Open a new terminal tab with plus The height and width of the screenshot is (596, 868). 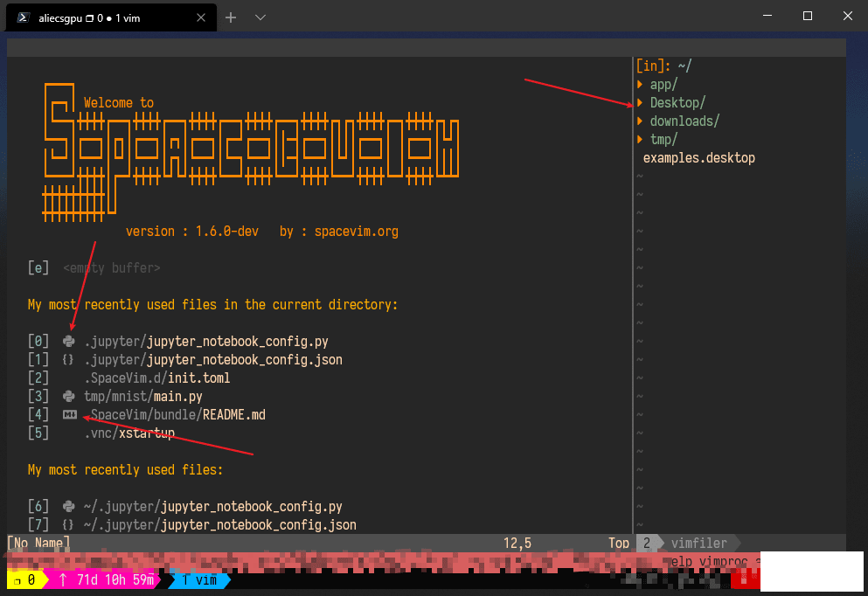(231, 17)
